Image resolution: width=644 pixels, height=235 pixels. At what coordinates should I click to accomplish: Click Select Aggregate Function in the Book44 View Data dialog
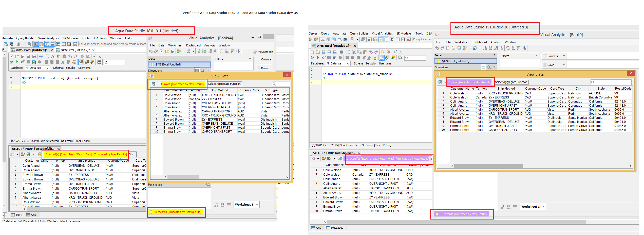tap(224, 84)
